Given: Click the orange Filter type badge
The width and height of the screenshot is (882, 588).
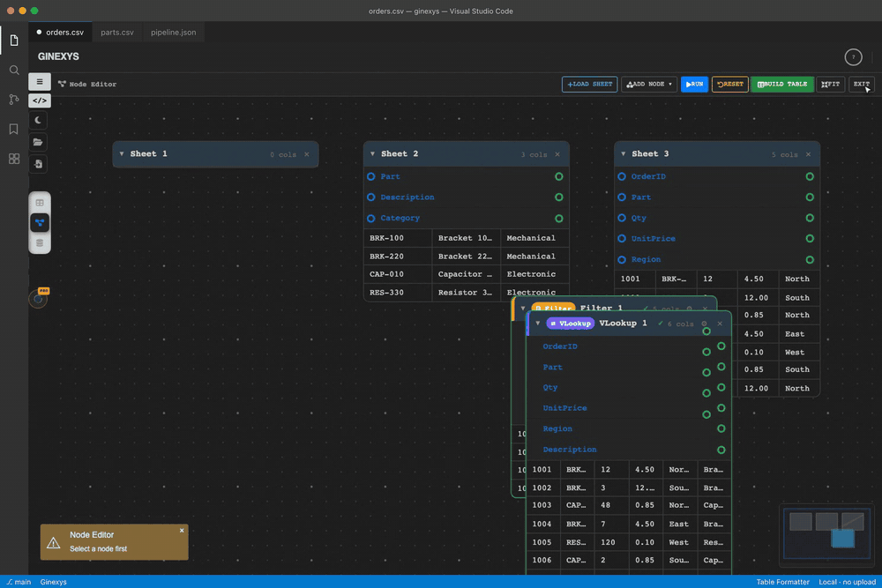Looking at the screenshot, I should pos(554,308).
